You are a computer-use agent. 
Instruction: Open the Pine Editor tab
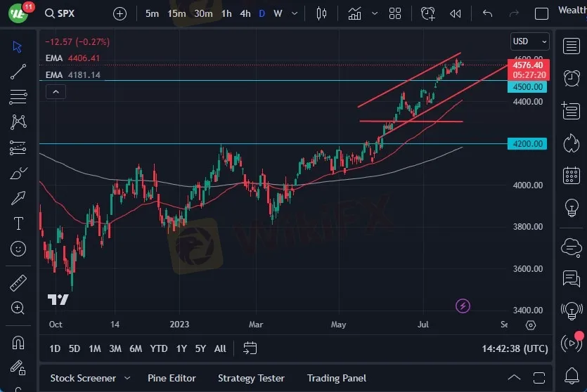172,378
